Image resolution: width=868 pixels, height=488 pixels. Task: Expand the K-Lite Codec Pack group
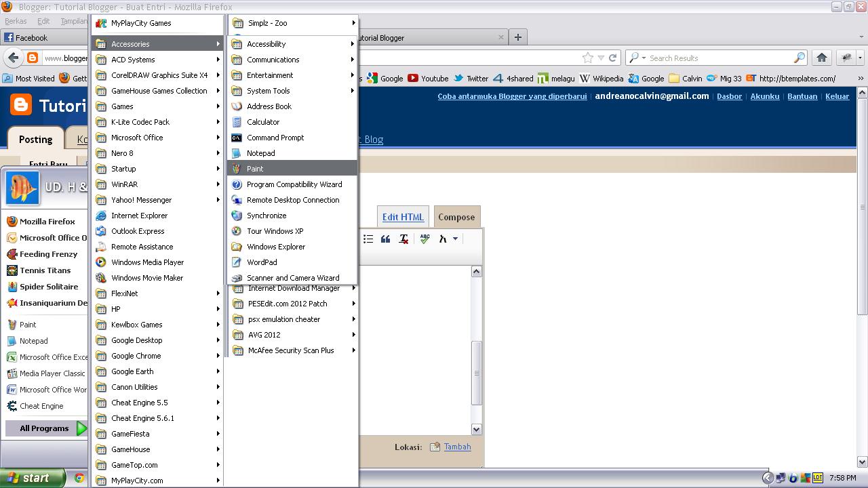pyautogui.click(x=158, y=122)
